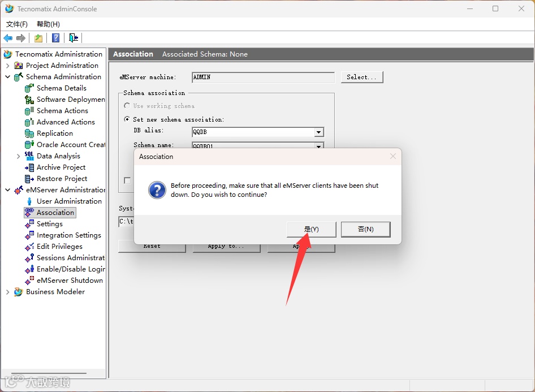Viewport: 535px width, 392px height.
Task: Select Schema Details in the tree
Action: point(62,88)
